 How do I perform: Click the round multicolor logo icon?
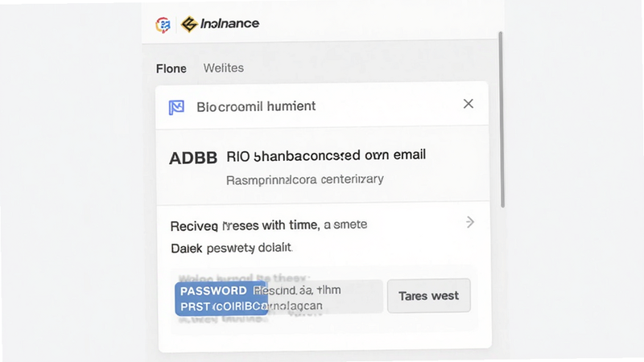163,25
